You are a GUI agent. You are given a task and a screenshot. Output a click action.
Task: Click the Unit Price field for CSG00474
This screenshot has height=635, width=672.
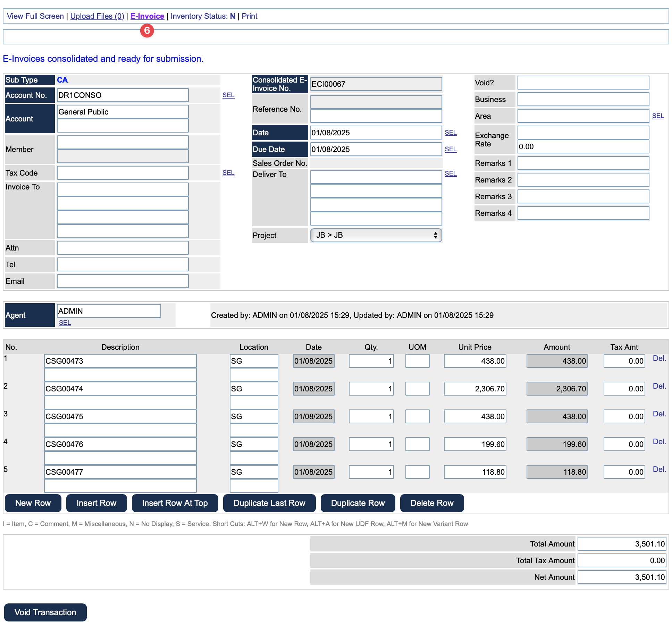pyautogui.click(x=475, y=389)
